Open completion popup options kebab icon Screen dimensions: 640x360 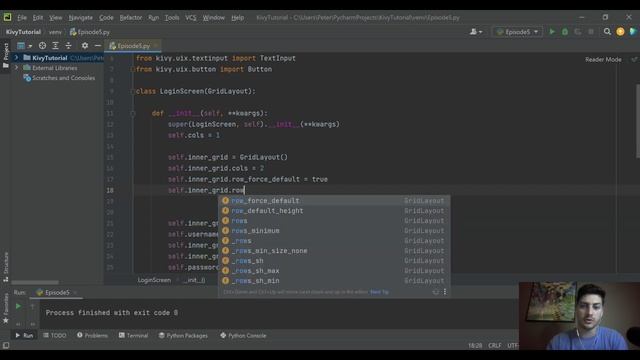[x=444, y=292]
